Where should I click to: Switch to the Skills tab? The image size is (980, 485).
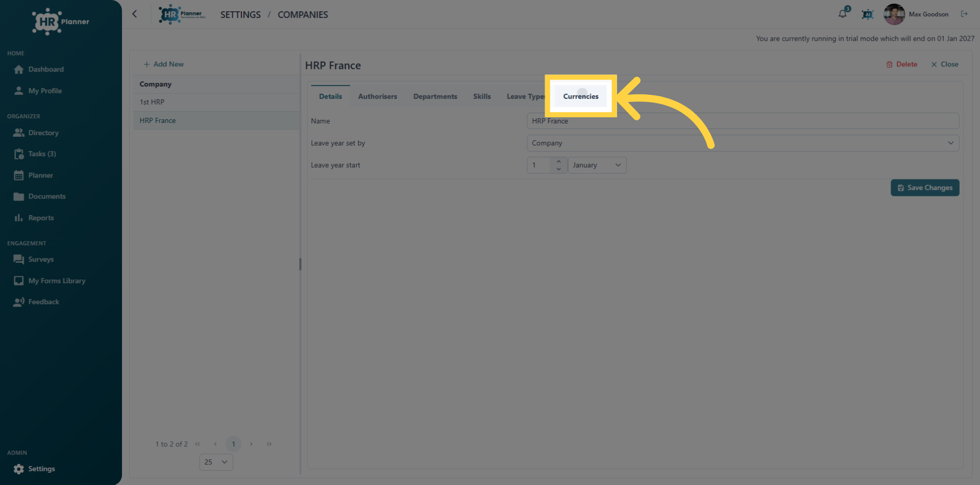pos(482,96)
